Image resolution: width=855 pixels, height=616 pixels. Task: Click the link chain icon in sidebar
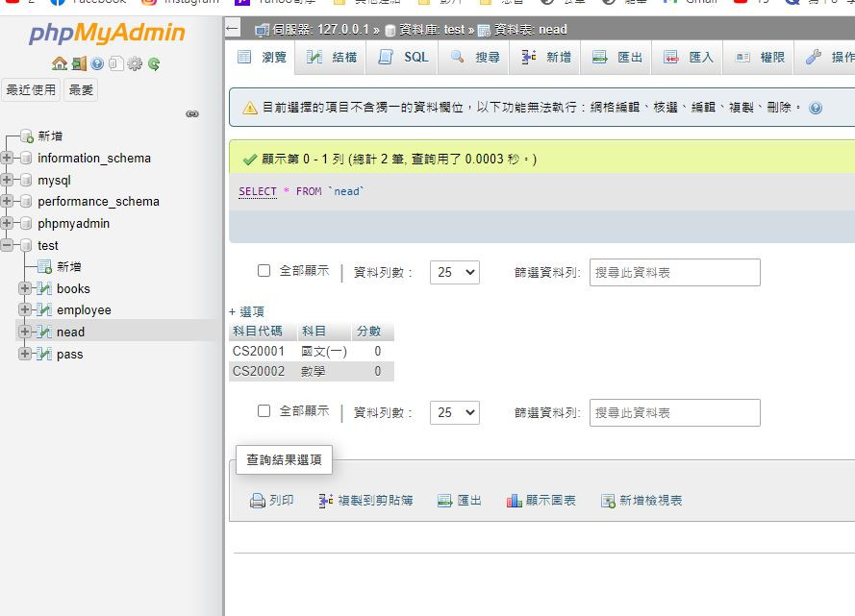point(192,113)
